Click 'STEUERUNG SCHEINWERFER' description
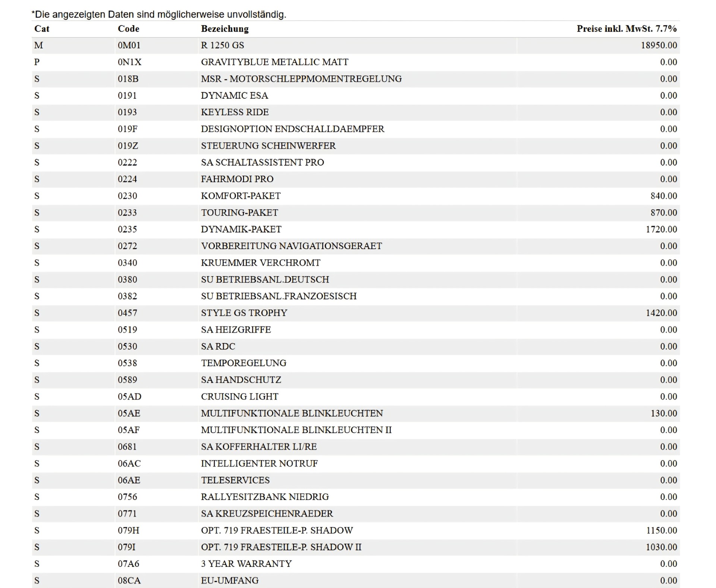 click(268, 146)
